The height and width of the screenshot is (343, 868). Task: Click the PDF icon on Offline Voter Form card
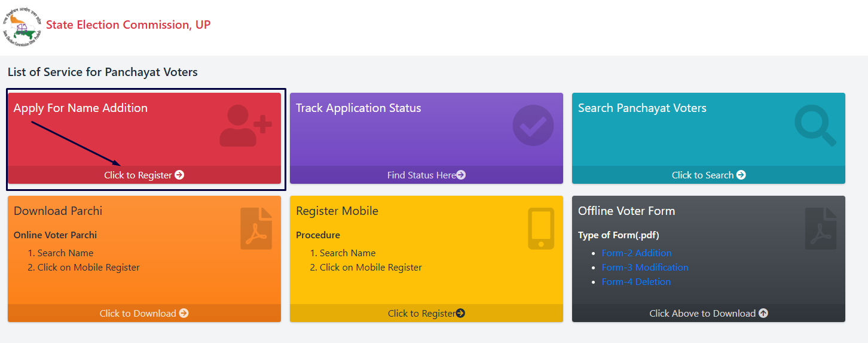820,229
